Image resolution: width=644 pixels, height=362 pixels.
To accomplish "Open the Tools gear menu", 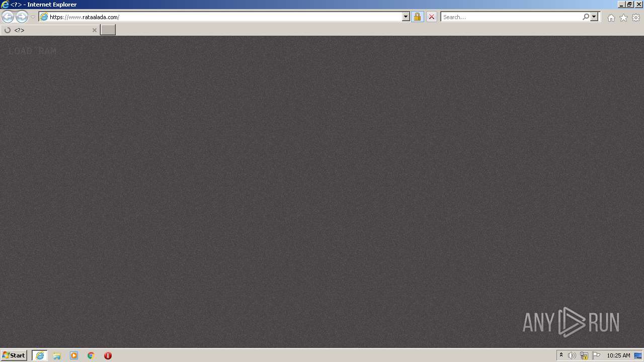I will [636, 18].
